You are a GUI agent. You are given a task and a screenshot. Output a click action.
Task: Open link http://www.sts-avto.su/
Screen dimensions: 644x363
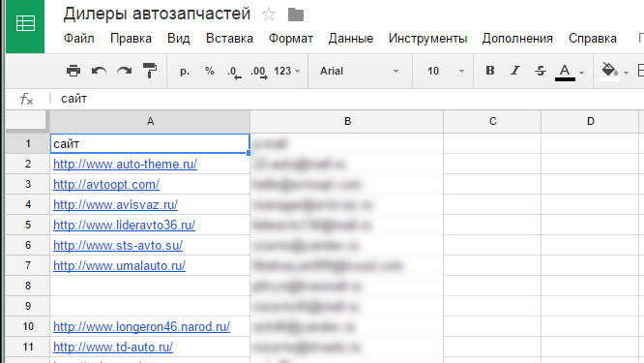(118, 246)
